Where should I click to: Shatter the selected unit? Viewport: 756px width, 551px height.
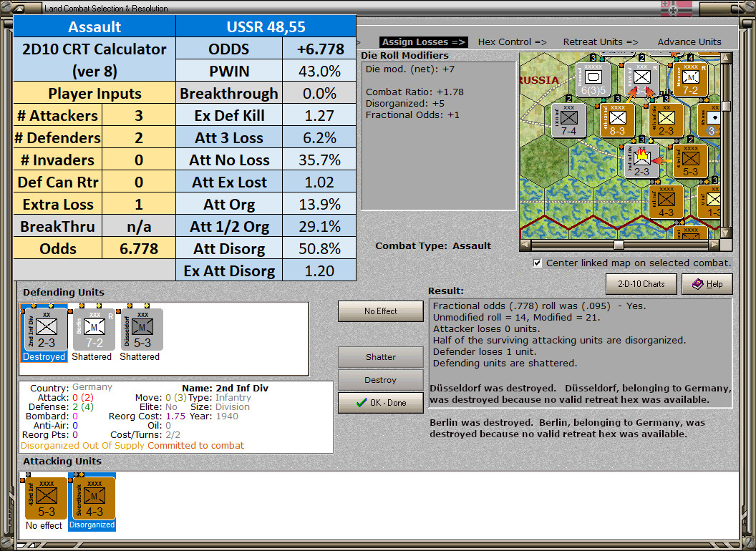point(380,357)
